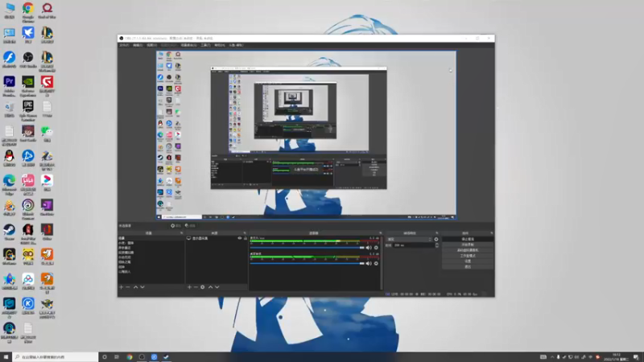
Task: Toggle lock of display capture source
Action: pyautogui.click(x=246, y=238)
